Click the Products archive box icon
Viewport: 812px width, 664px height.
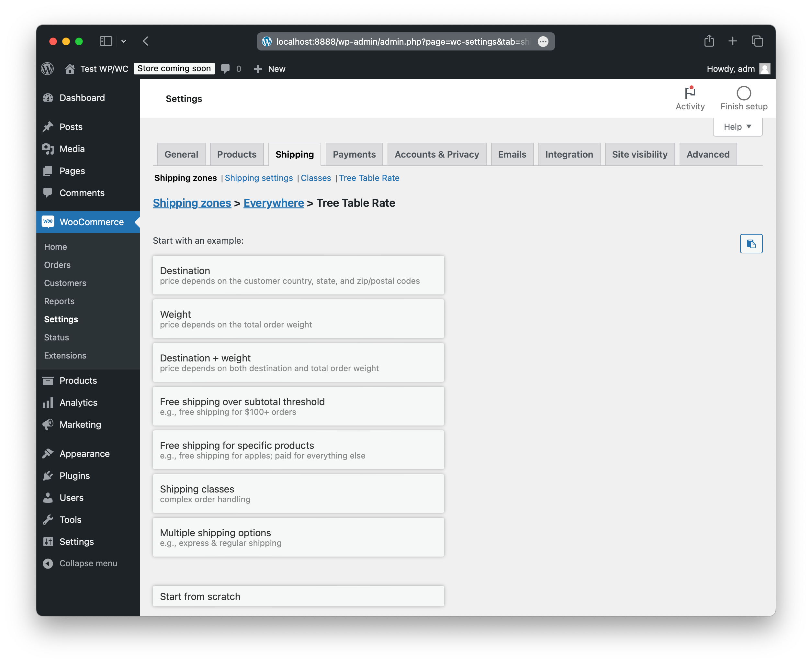48,381
